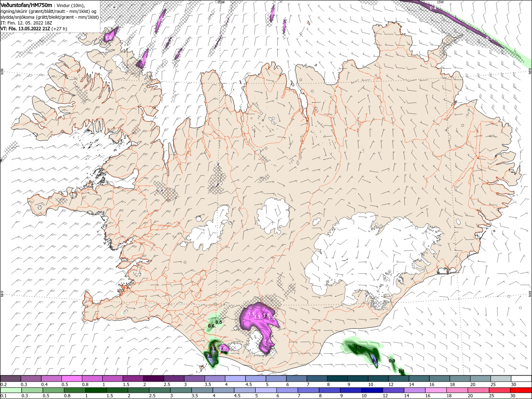Select the dusky purple swatch starting the upper legend
This screenshot has width=532, height=399.
10,379
